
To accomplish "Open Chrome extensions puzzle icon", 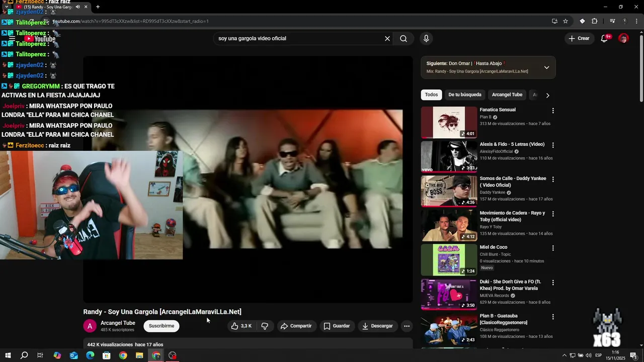I will point(595,21).
